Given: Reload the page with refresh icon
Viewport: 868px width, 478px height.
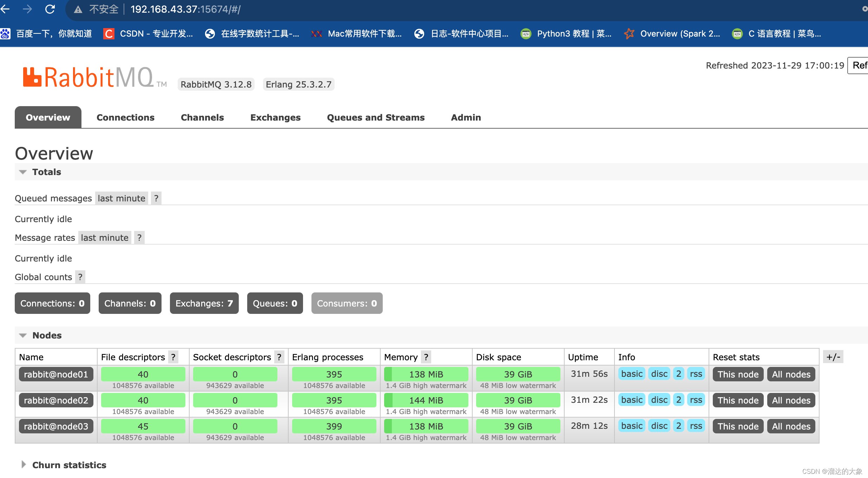Looking at the screenshot, I should 50,9.
